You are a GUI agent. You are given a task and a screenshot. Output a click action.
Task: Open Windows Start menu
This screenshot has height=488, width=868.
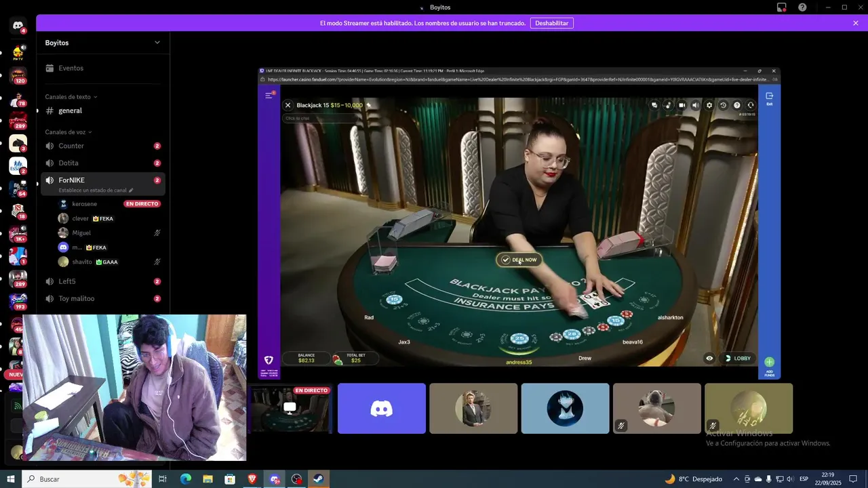click(x=11, y=479)
